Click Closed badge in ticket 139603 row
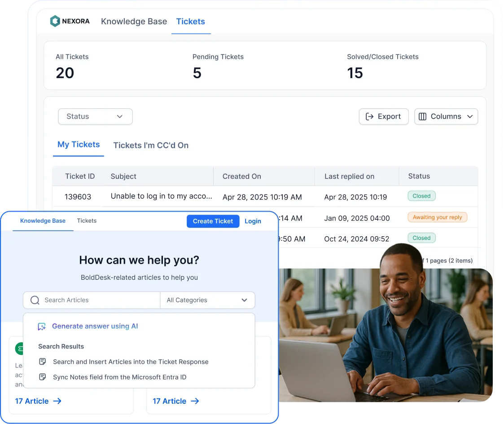The image size is (504, 424). pyautogui.click(x=422, y=196)
